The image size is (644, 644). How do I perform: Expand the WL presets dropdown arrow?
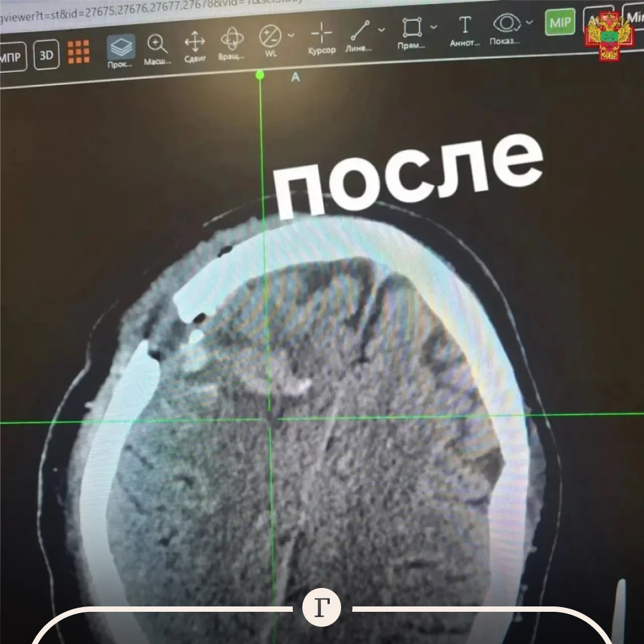coord(291,35)
